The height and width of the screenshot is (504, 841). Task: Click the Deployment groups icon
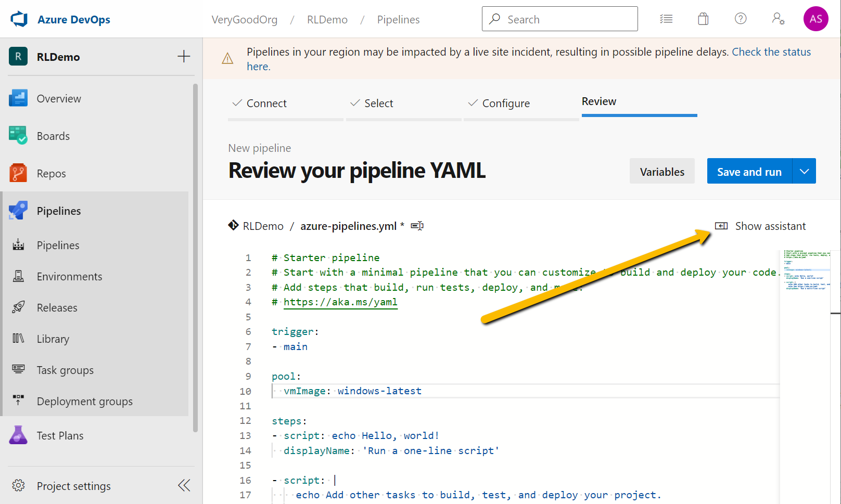pos(18,400)
